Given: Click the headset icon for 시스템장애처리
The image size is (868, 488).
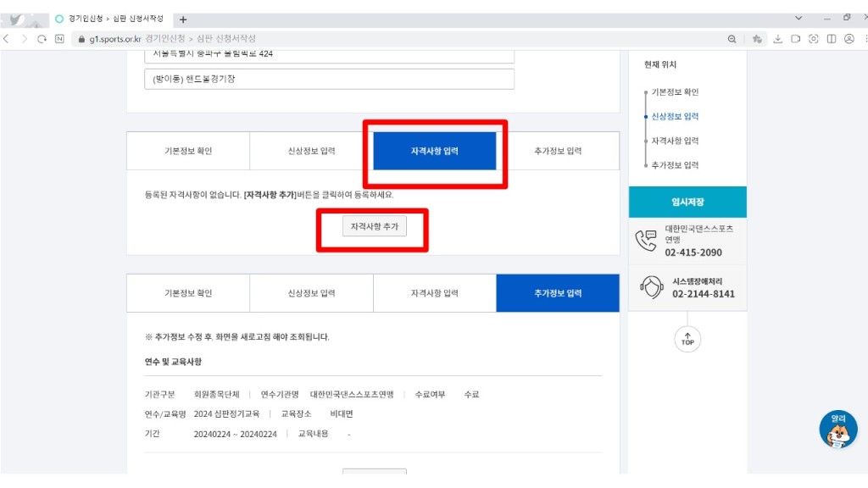Looking at the screenshot, I should click(x=650, y=287).
